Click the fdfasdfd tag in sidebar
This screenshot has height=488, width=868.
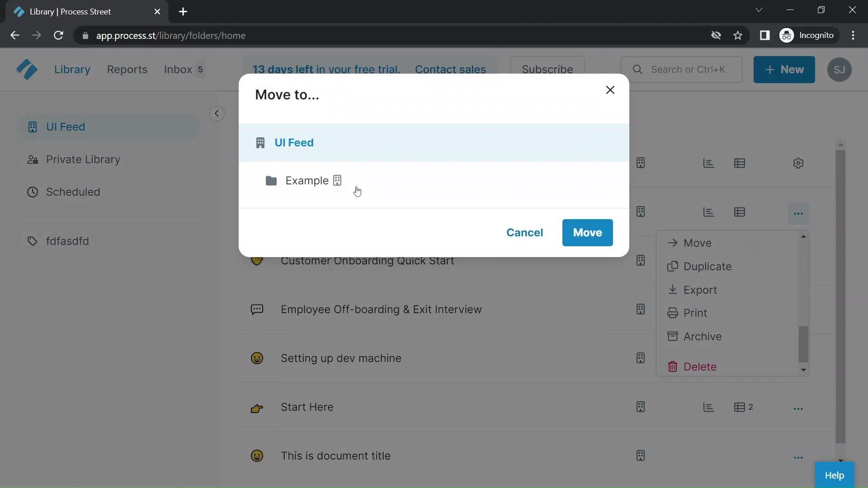(67, 241)
